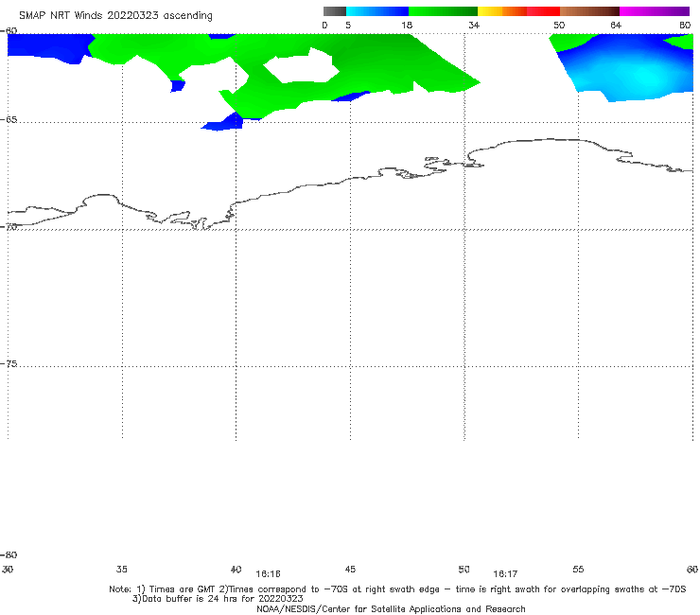Click the longitude label '55'

click(578, 569)
